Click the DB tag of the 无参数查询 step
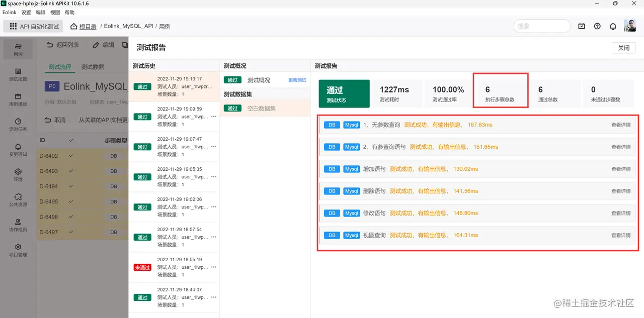This screenshot has height=318, width=644. coord(332,125)
